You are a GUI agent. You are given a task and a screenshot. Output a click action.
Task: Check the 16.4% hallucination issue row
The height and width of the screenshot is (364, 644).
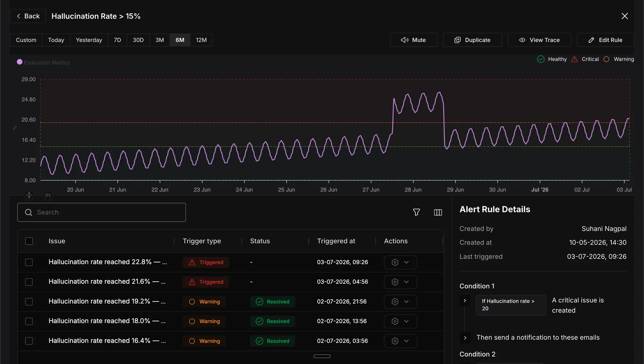29,341
